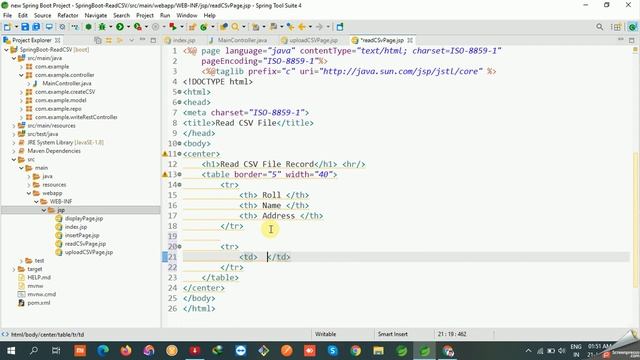Click the Debug bug icon
This screenshot has width=640, height=360.
pyautogui.click(x=102, y=27)
